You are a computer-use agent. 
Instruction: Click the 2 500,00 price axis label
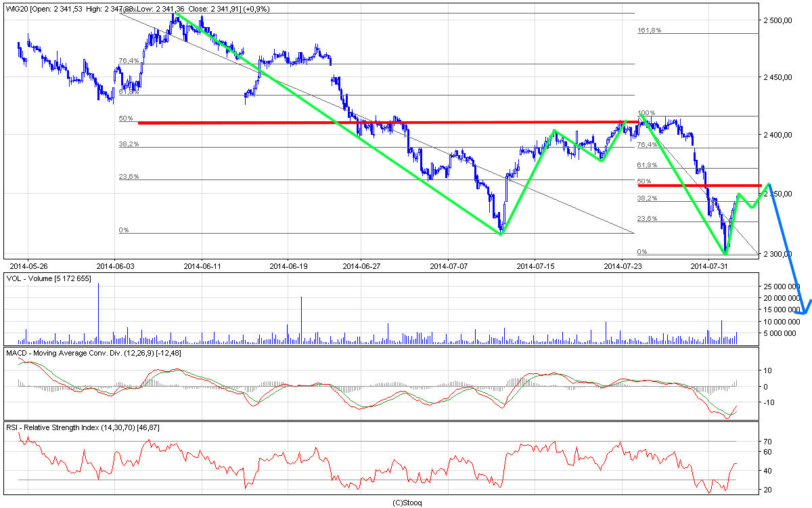click(777, 20)
